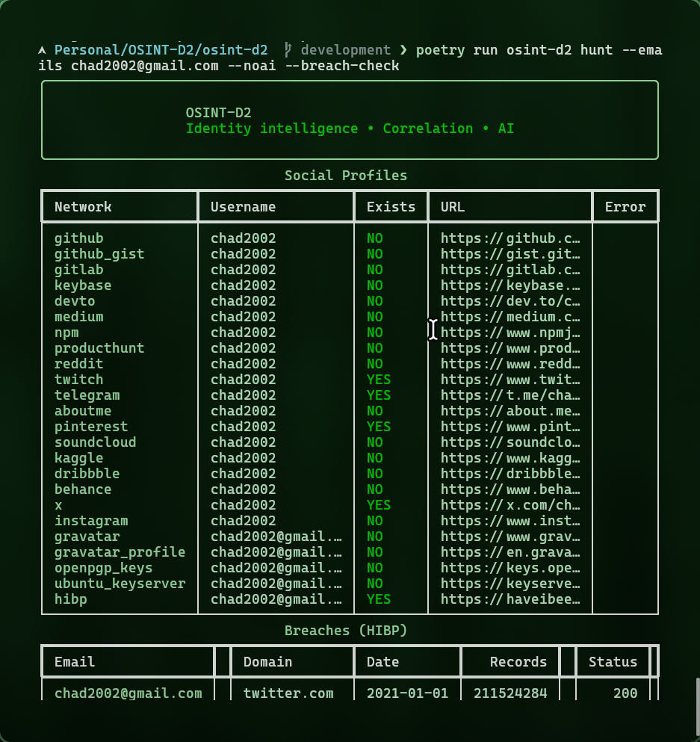Click the username in openpgp_keys row
The image size is (700, 742).
(276, 567)
